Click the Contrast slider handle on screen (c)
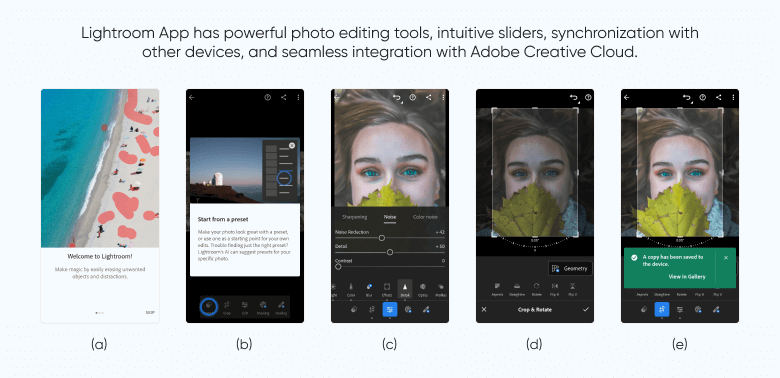 (x=338, y=267)
